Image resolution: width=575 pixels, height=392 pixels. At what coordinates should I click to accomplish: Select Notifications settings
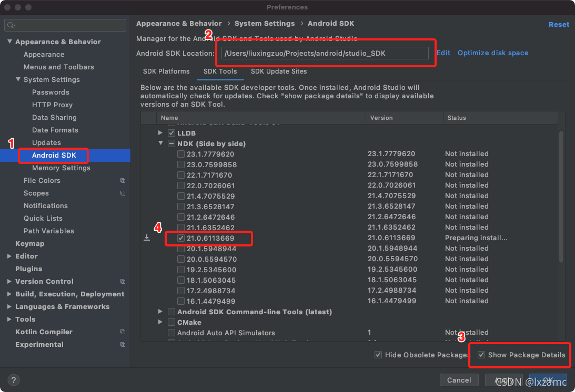click(x=45, y=205)
